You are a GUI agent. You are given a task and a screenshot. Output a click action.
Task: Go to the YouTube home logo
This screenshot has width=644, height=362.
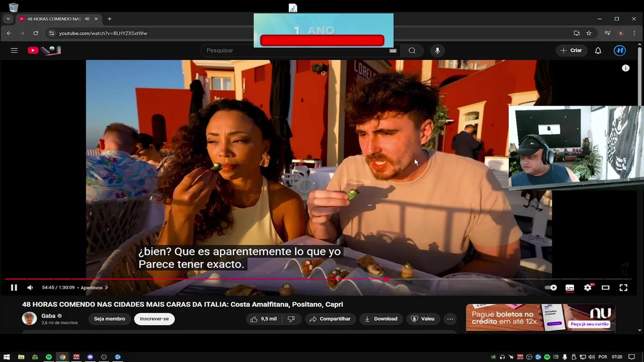[x=44, y=50]
